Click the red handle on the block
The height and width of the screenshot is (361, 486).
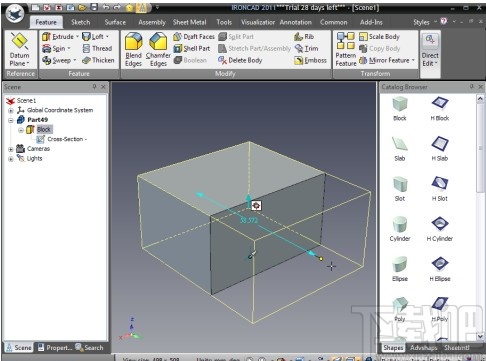click(256, 206)
